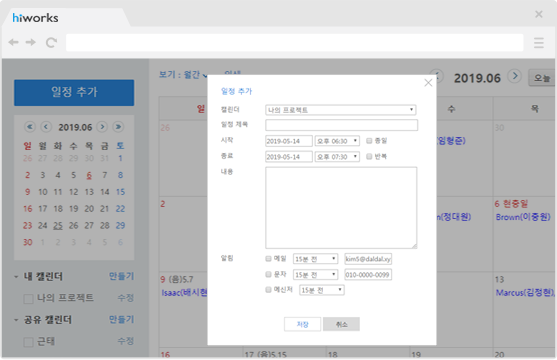Go to the next year in the mini calendar
Screen dimensions: 557x360
tap(118, 127)
